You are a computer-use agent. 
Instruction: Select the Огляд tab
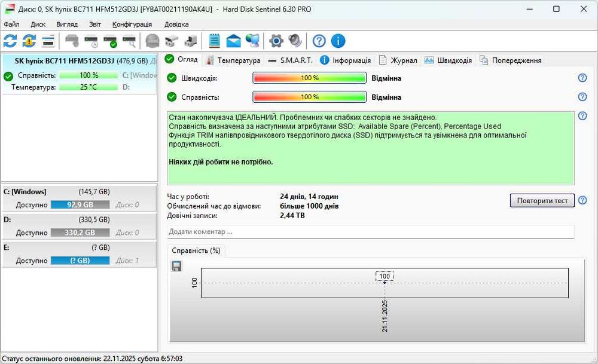182,59
